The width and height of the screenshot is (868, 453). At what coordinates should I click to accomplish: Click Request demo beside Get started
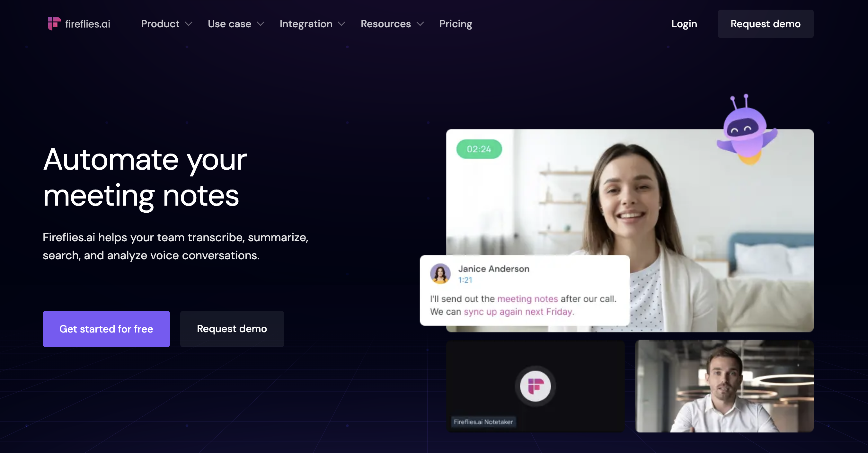point(232,329)
